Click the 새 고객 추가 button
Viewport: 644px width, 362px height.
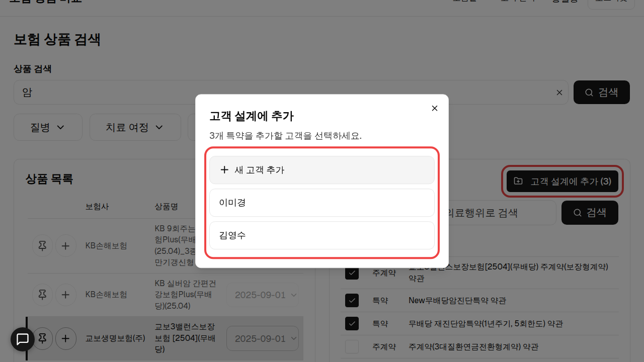(x=322, y=170)
